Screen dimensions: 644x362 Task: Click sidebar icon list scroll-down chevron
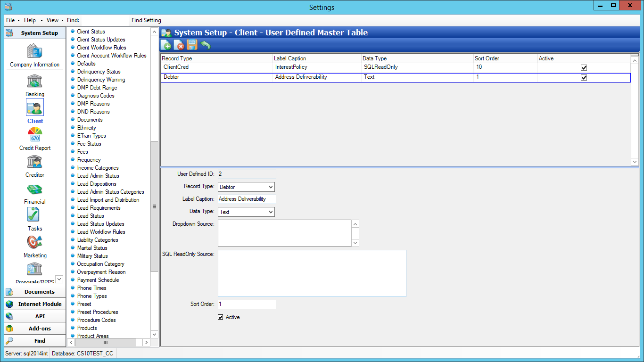[x=59, y=279]
